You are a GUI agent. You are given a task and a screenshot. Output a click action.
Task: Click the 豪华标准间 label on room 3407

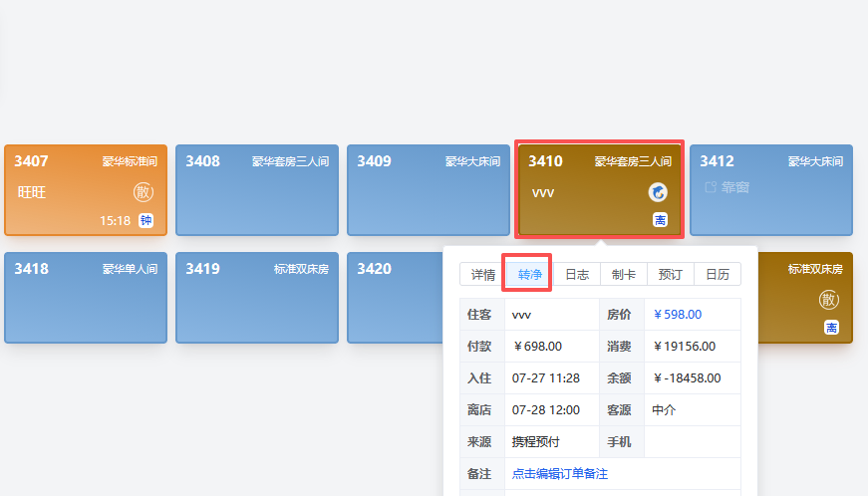131,161
